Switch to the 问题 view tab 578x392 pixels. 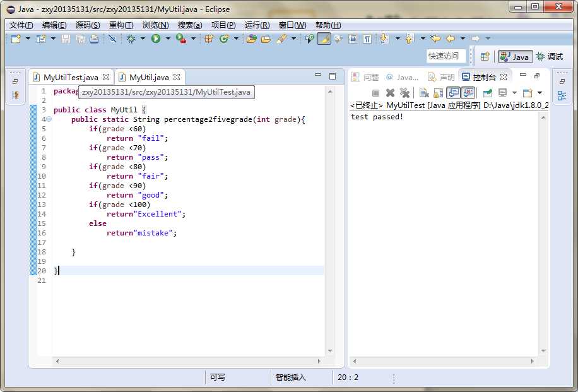tap(365, 77)
